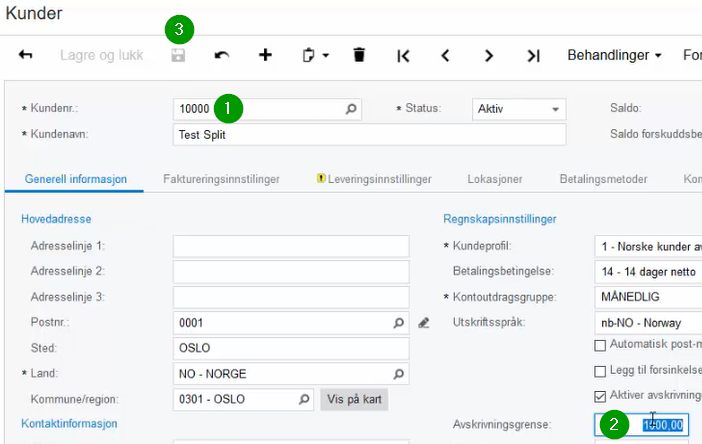Click the Vis på kart button
This screenshot has height=444, width=702.
(354, 399)
